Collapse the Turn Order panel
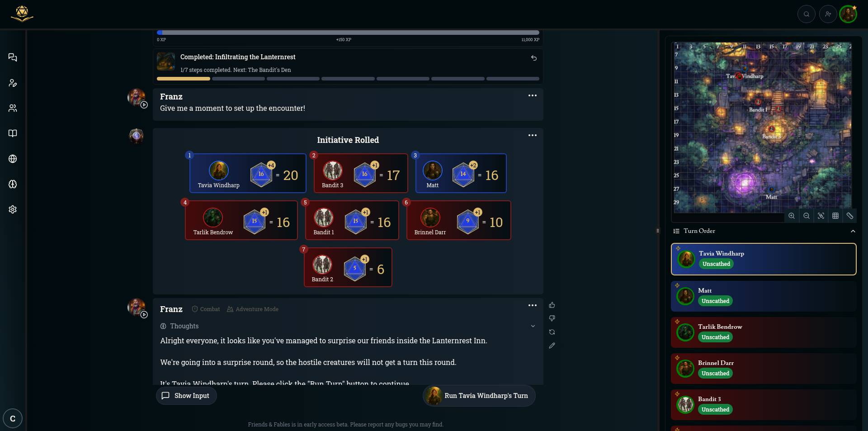This screenshot has width=868, height=431. [x=853, y=231]
